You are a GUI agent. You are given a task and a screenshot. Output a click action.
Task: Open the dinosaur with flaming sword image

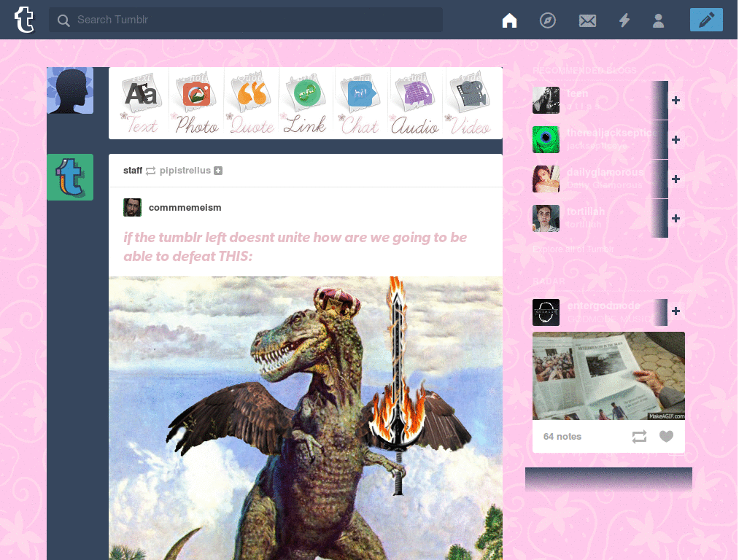(306, 418)
